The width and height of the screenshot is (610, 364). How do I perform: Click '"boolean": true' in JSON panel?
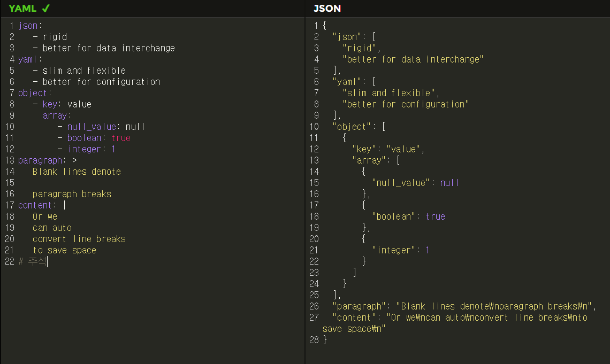point(408,217)
